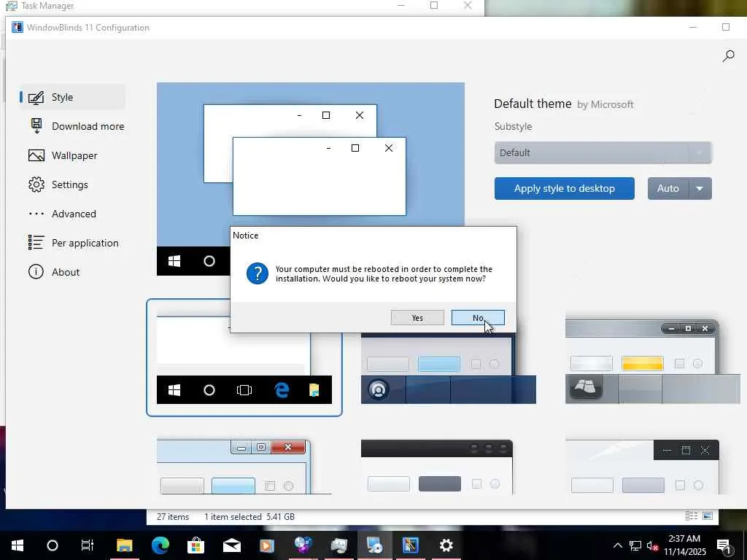Select the silver style with yellow button thumbnail

[x=652, y=362]
